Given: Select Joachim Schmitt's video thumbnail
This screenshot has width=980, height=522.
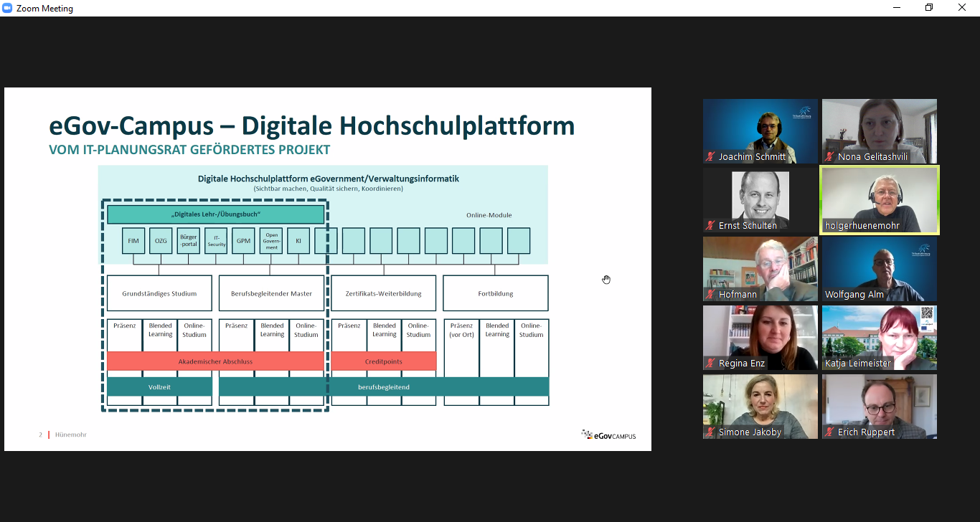Looking at the screenshot, I should pyautogui.click(x=760, y=131).
